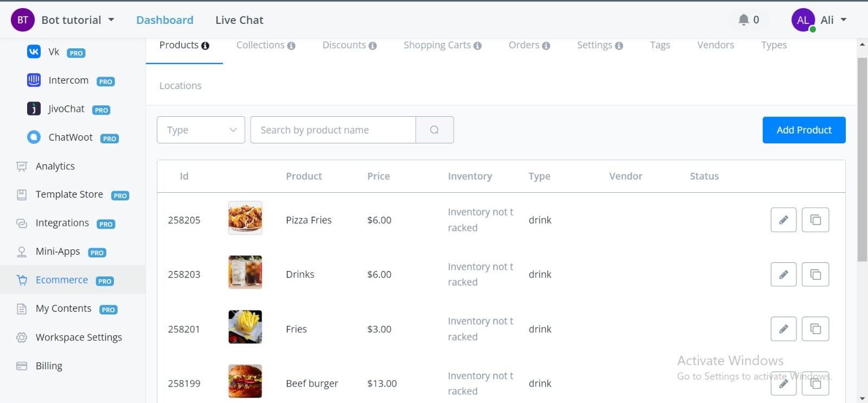Open Analytics from the sidebar icon
Screen dimensions: 868x403
tap(21, 166)
